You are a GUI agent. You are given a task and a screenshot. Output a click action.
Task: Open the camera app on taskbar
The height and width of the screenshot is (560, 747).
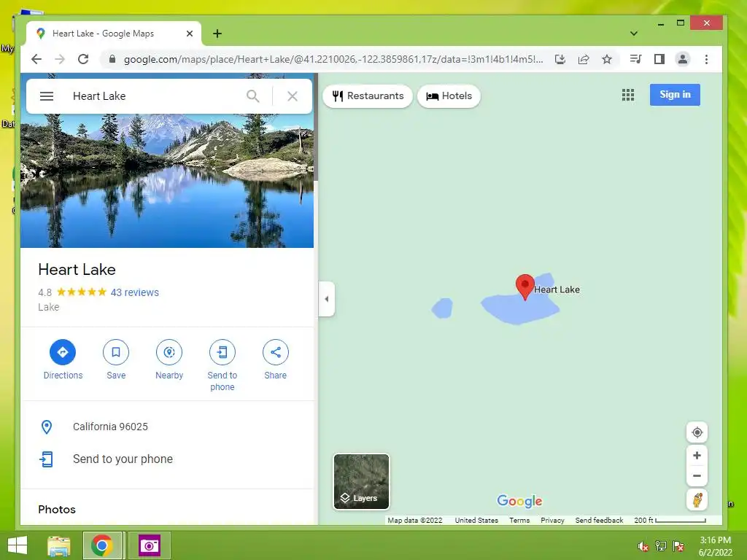(149, 545)
